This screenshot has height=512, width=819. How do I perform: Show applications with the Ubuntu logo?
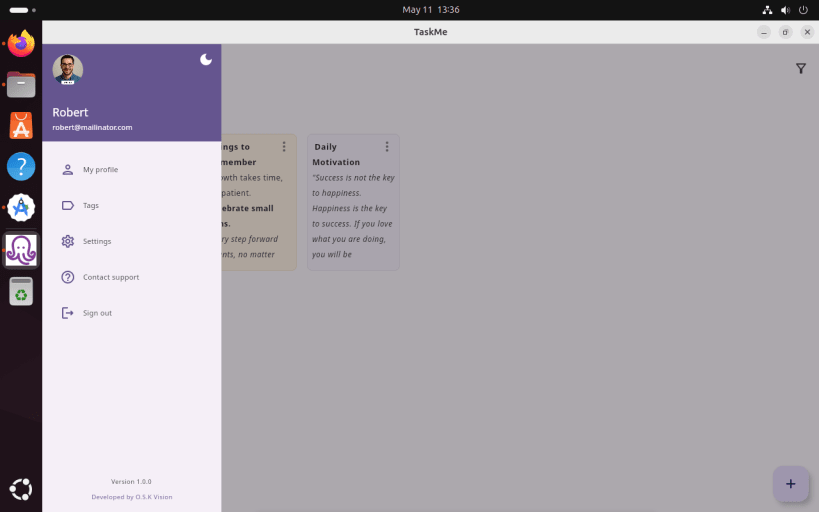[x=21, y=490]
